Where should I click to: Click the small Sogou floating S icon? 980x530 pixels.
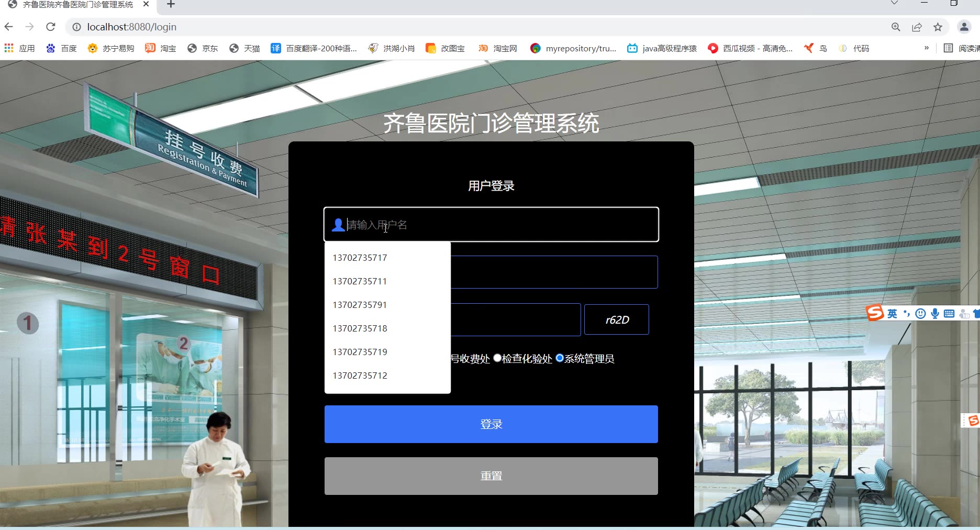tap(973, 421)
